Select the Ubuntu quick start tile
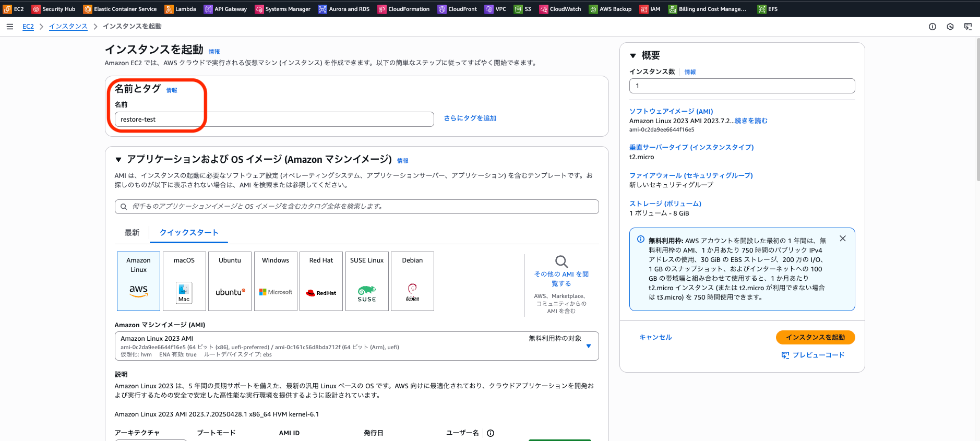 (230, 281)
